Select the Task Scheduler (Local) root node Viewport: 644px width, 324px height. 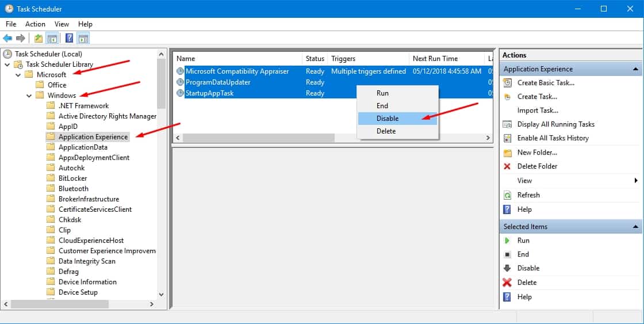tap(48, 54)
